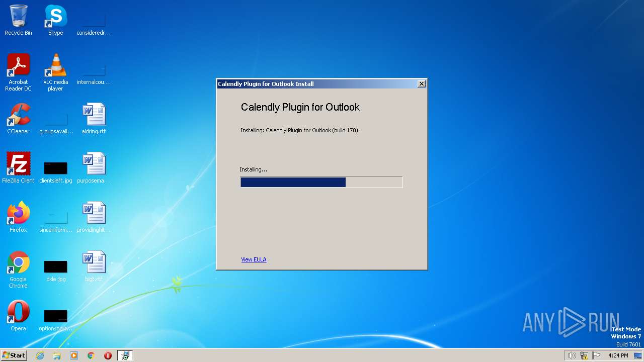Click the installer title bar text
The width and height of the screenshot is (644, 362).
(266, 84)
